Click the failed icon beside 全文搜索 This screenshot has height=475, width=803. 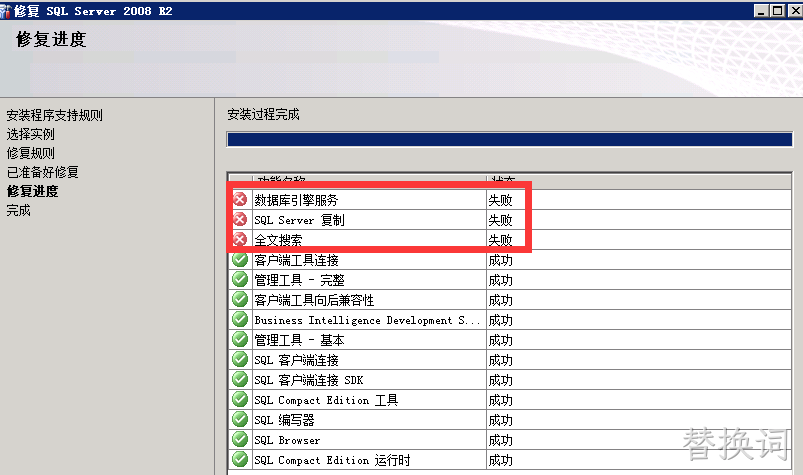pos(240,239)
